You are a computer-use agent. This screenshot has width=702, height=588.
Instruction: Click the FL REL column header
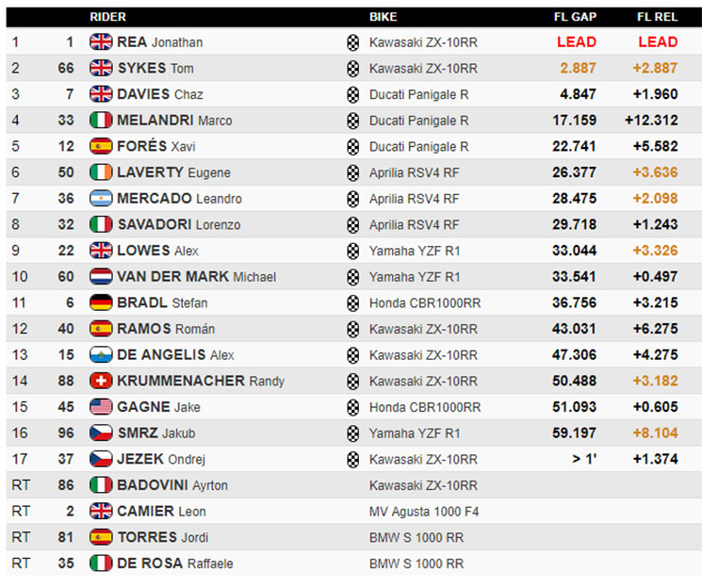click(x=657, y=17)
